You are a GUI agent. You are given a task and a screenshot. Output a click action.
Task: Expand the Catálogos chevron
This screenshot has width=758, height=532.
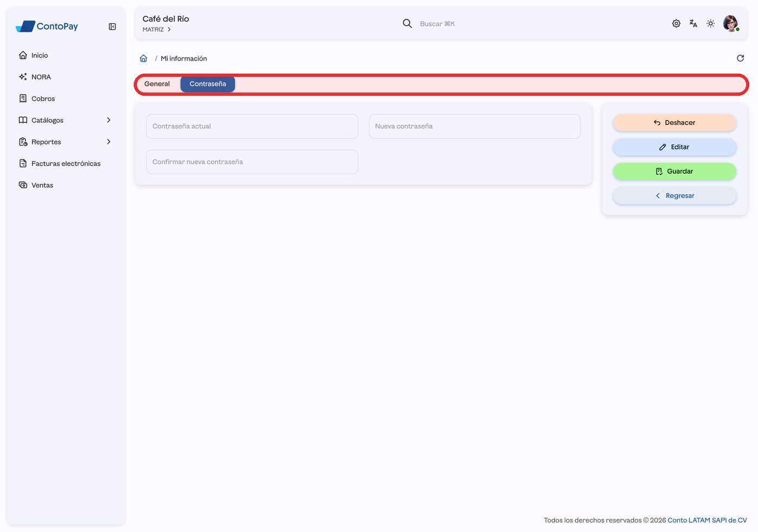click(x=108, y=120)
